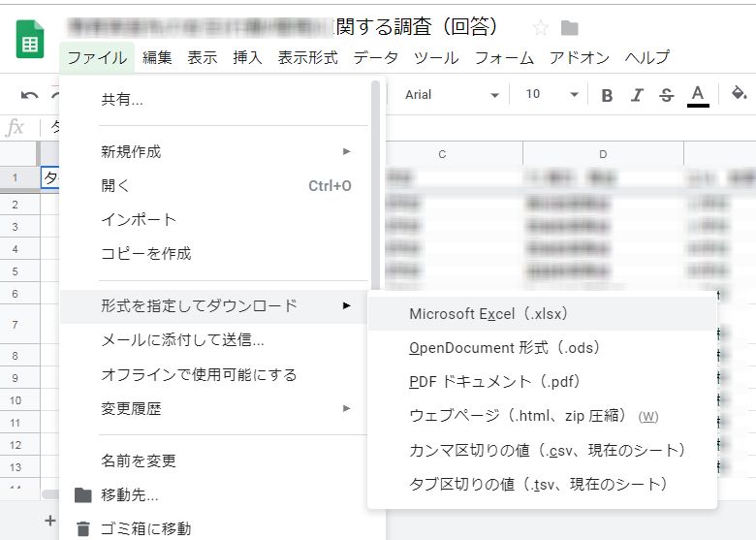
Task: Expand 形式を指定してダウンロード submenu arrow
Action: coord(346,305)
